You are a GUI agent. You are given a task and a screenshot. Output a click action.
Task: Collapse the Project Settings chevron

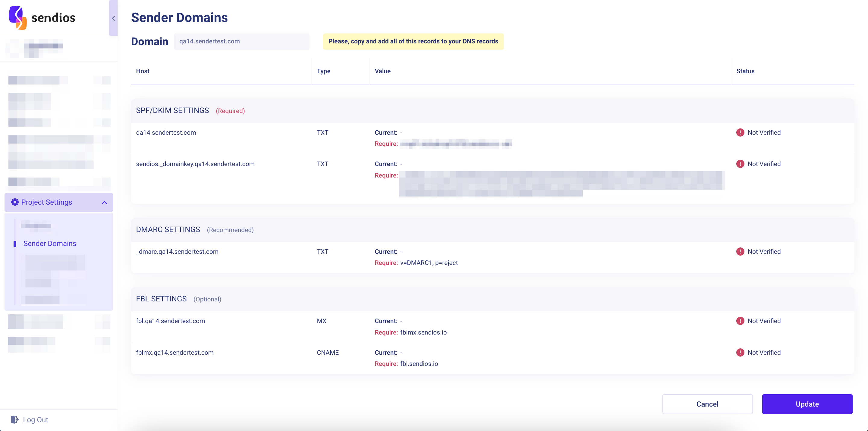(x=104, y=203)
